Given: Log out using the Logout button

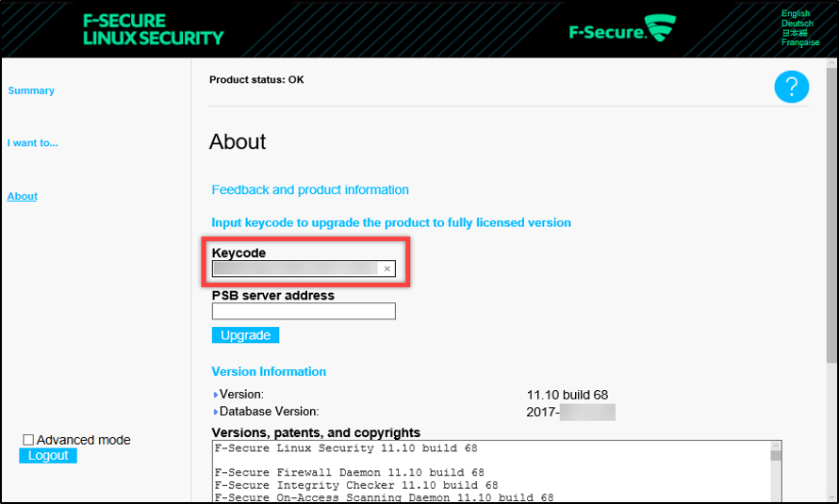Looking at the screenshot, I should point(48,456).
